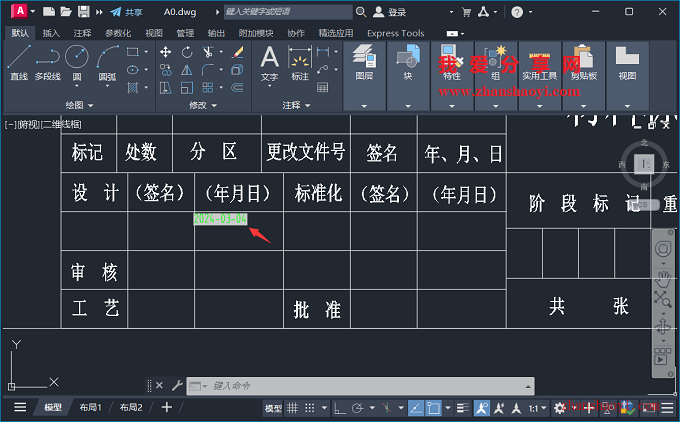The width and height of the screenshot is (680, 422).
Task: Activate the Rotate tool
Action: tap(187, 52)
